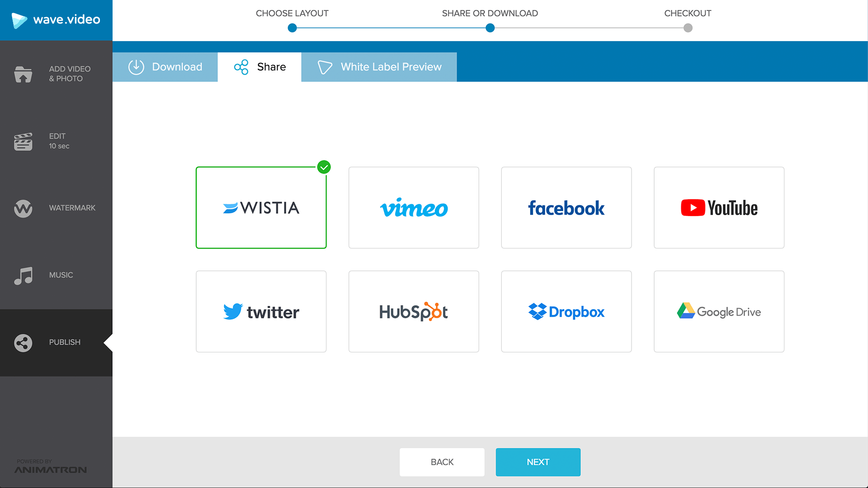The height and width of the screenshot is (488, 868).
Task: Go to Publish section
Action: point(56,343)
